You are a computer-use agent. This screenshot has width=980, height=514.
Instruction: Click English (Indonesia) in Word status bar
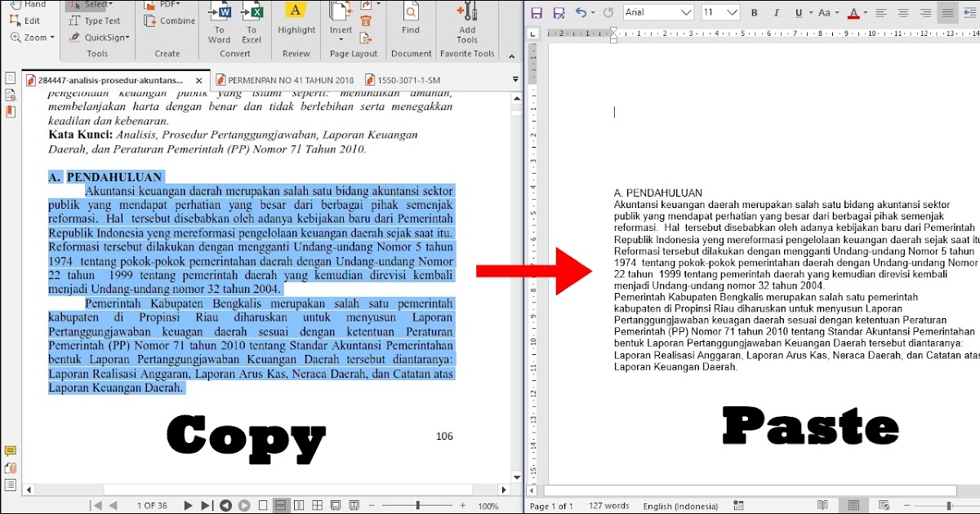coord(680,506)
